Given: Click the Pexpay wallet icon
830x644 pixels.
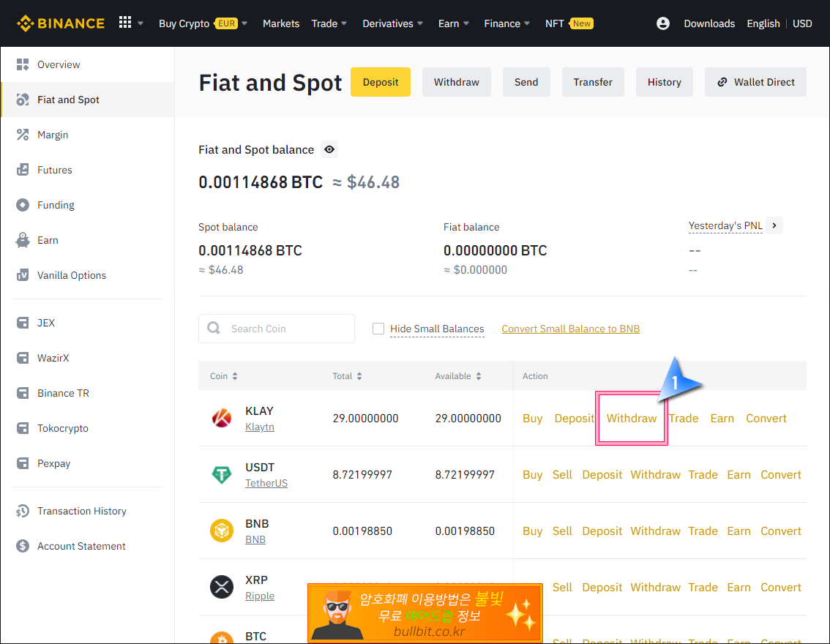Looking at the screenshot, I should point(23,463).
